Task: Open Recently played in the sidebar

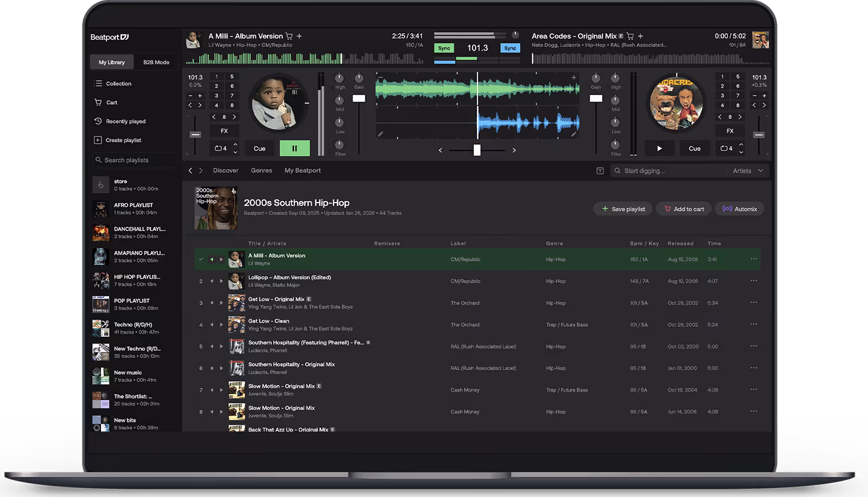Action: 120,121
